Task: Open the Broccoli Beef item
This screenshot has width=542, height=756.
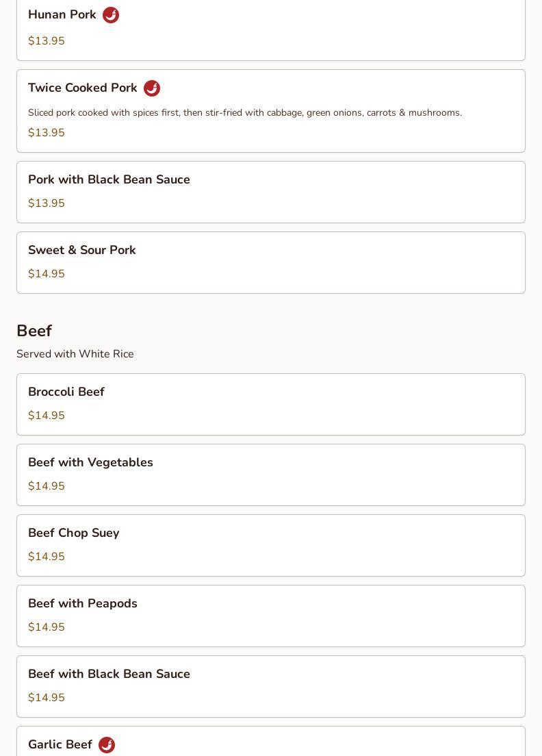Action: pyautogui.click(x=66, y=392)
